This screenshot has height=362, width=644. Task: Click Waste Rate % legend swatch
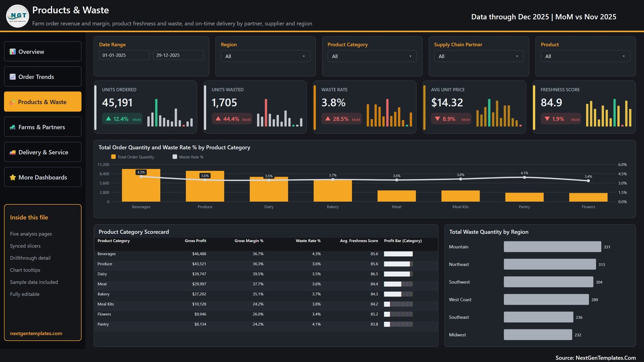click(x=175, y=157)
